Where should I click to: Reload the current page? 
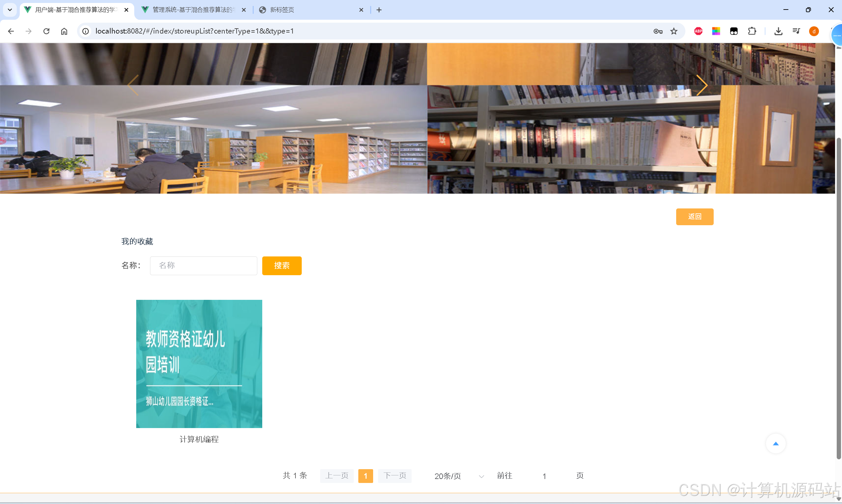click(46, 31)
